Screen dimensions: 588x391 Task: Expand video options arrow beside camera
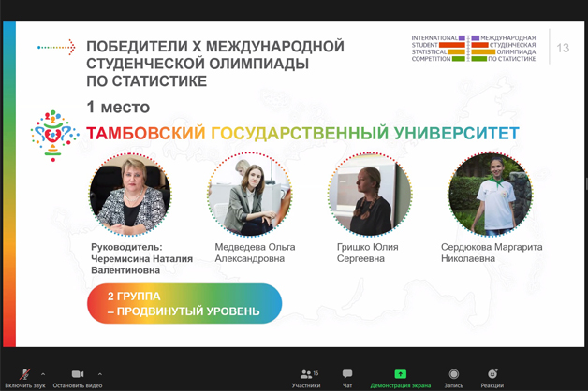[100, 374]
